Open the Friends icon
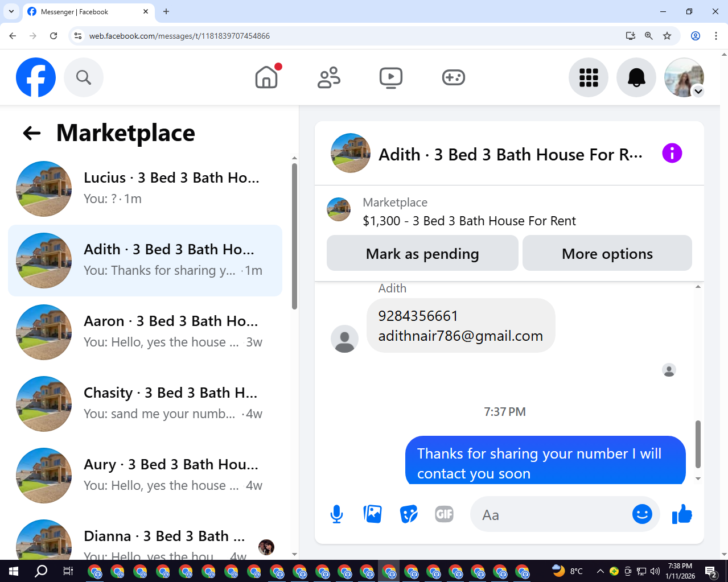The width and height of the screenshot is (728, 582). pyautogui.click(x=329, y=77)
